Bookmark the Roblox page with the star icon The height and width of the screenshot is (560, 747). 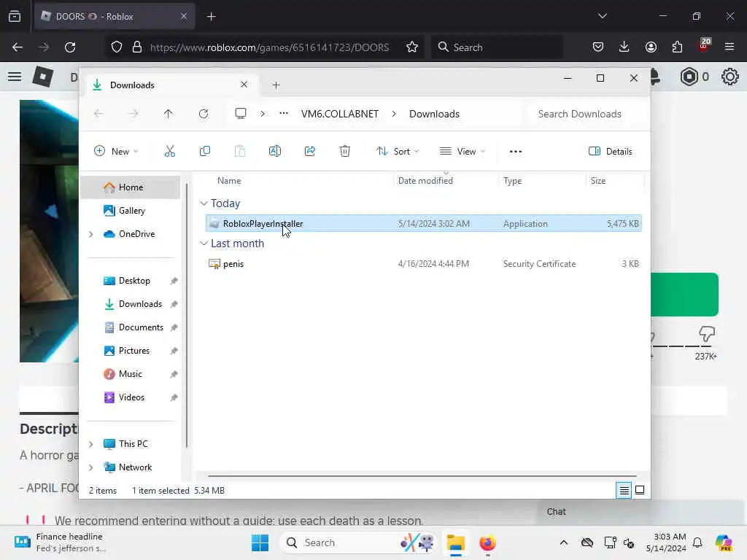(x=412, y=47)
